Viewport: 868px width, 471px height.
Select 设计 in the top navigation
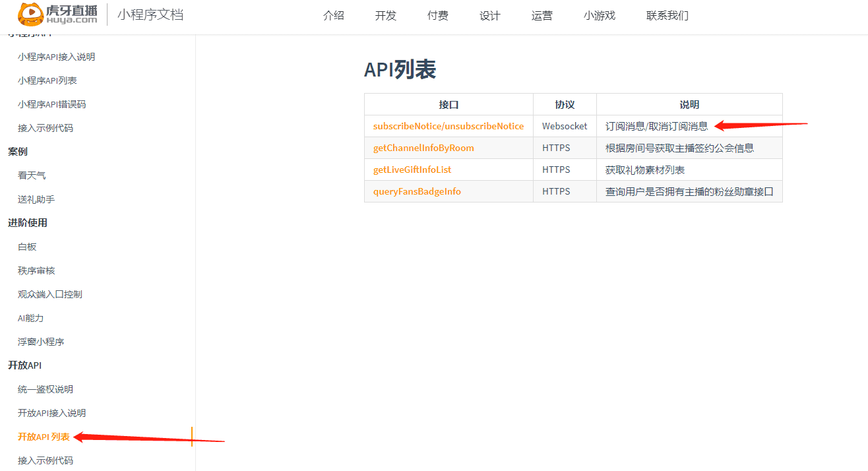point(490,16)
